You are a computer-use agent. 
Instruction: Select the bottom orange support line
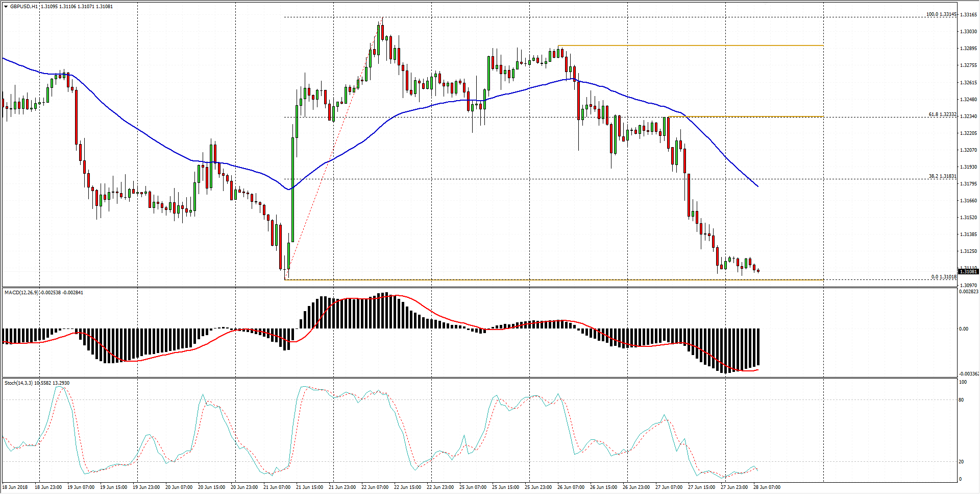click(510, 280)
